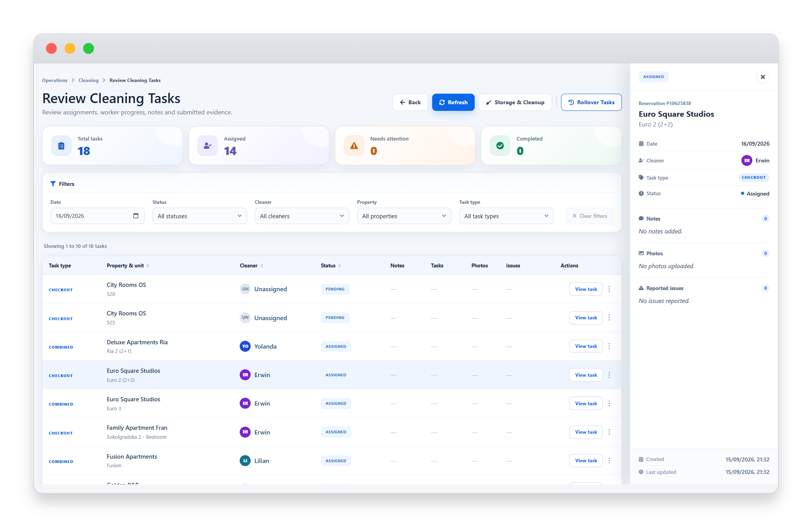812x527 pixels.
Task: Open kebab menu for Deluxe Apartments Ria
Action: [609, 346]
